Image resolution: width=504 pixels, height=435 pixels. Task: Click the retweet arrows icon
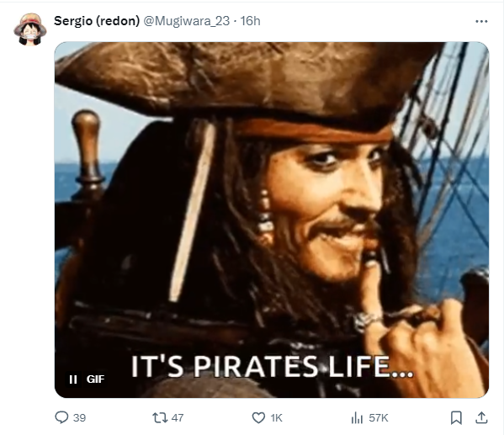[x=160, y=417]
